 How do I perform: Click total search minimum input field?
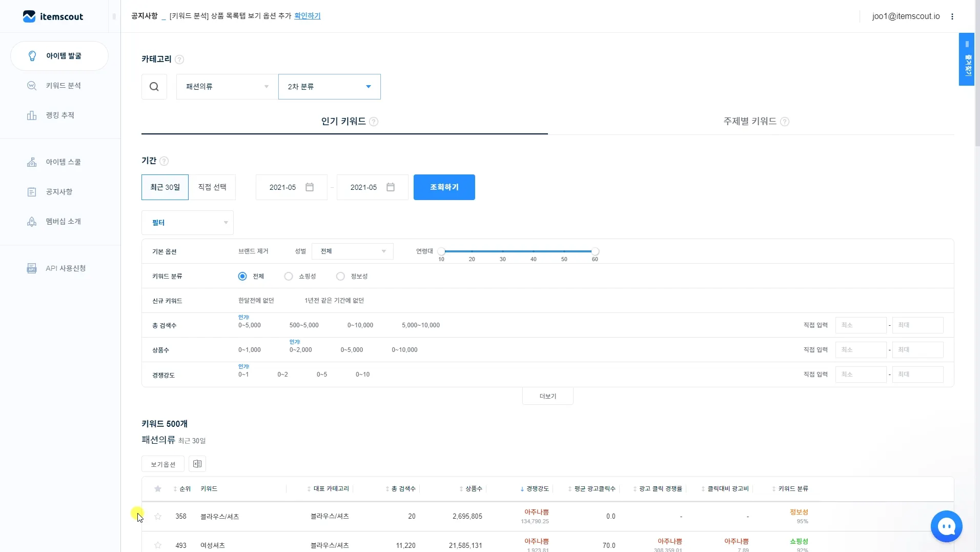pyautogui.click(x=861, y=325)
